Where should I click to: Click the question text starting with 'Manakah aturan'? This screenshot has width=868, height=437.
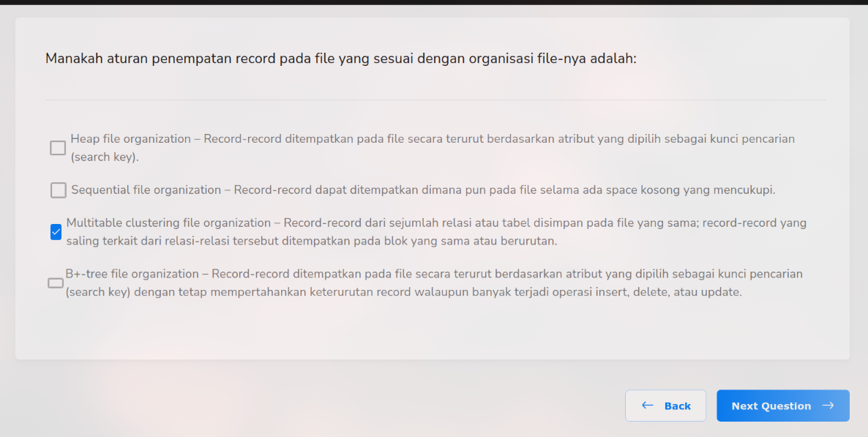[x=340, y=59]
